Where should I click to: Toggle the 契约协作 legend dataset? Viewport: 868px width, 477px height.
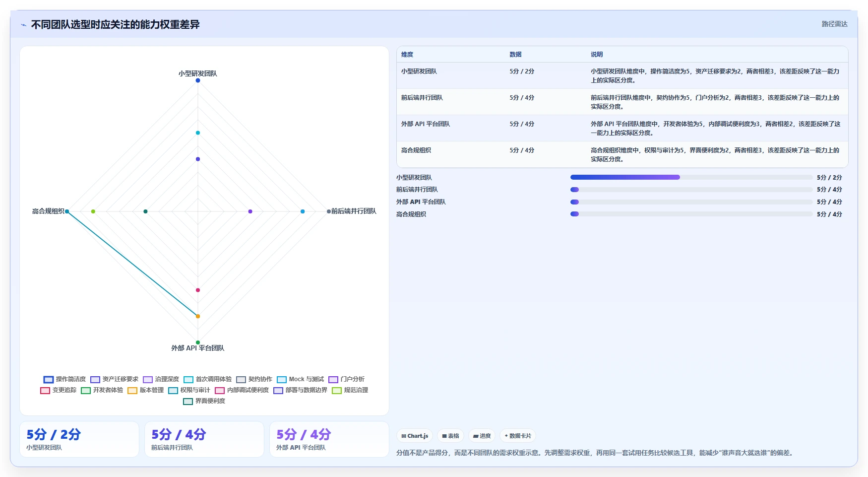pyautogui.click(x=254, y=379)
